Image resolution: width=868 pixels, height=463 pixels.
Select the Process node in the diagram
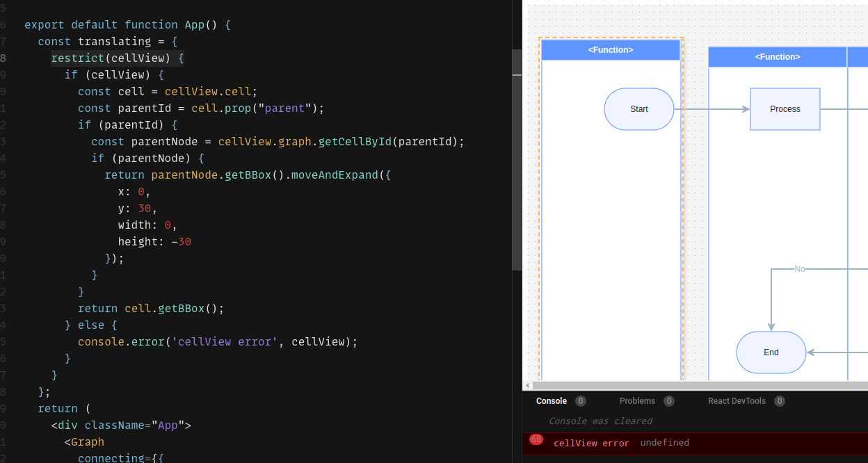tap(785, 109)
